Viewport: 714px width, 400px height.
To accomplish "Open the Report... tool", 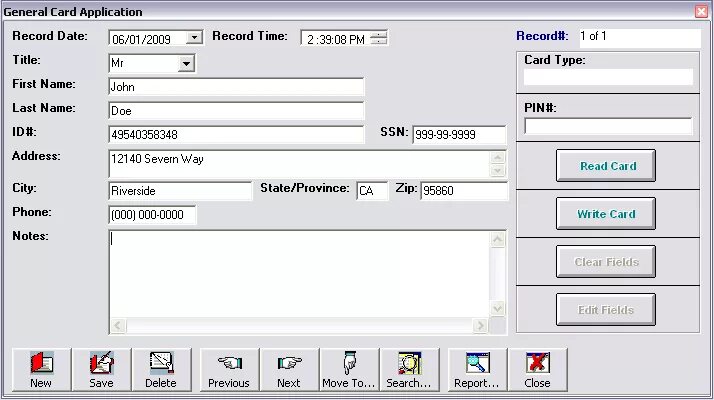I will pos(477,369).
